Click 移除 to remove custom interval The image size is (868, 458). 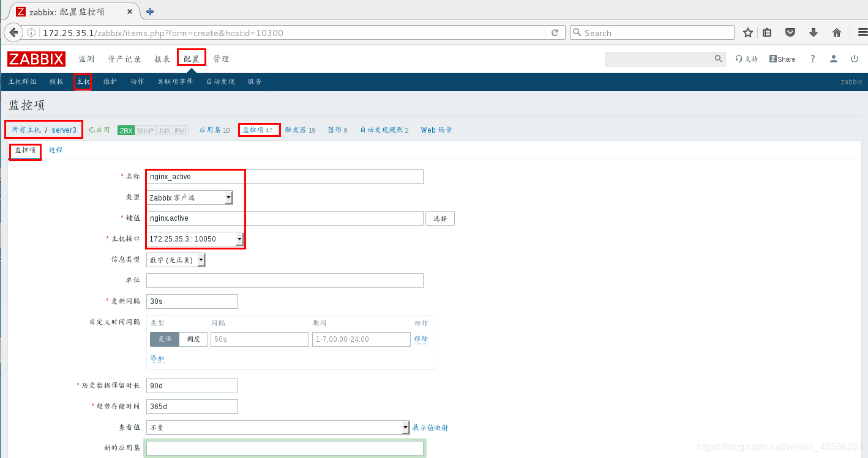point(421,339)
